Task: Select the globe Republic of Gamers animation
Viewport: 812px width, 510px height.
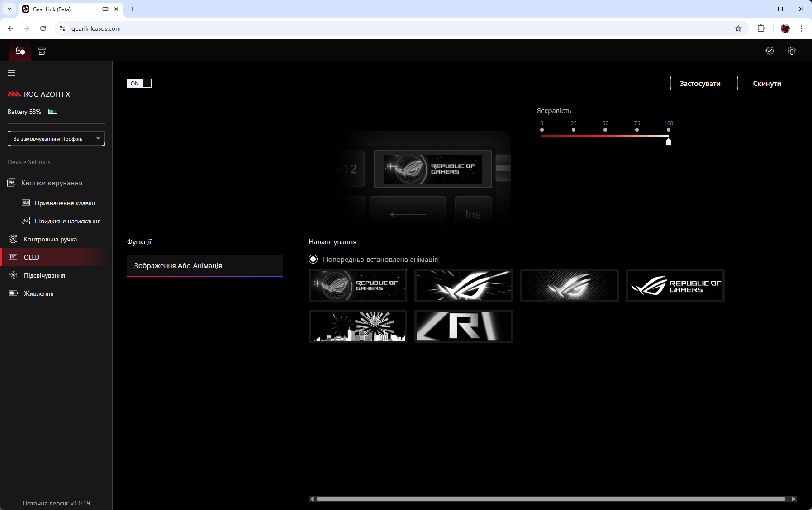Action: [x=358, y=286]
